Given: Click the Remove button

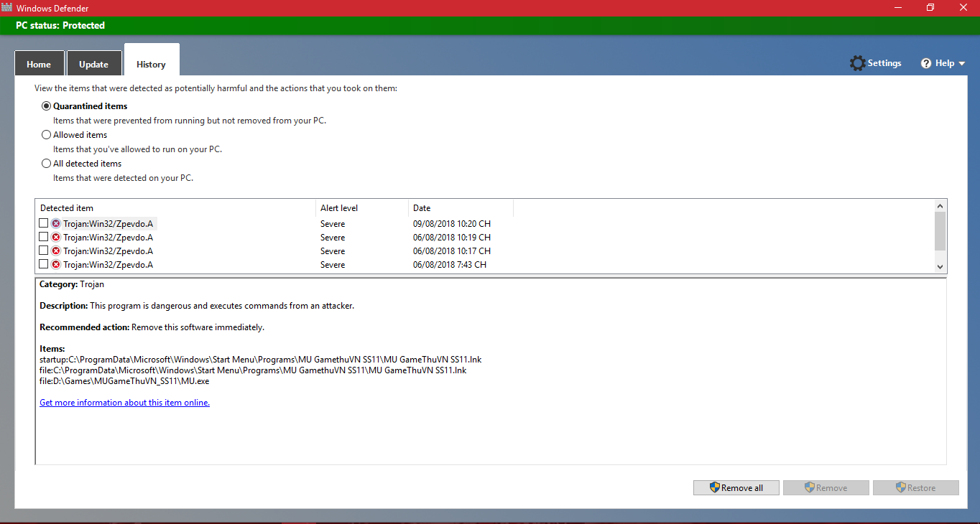Looking at the screenshot, I should pyautogui.click(x=826, y=488).
